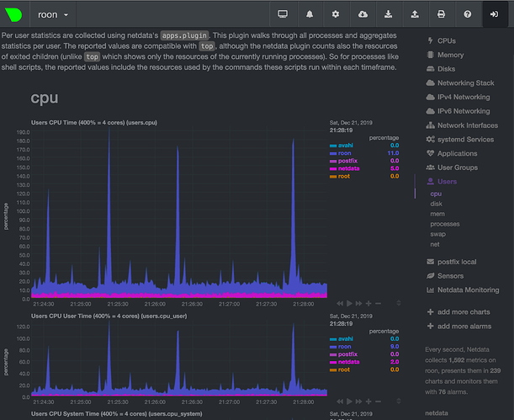Click users.cpu_user chart height resize handle
Viewport: 514px width, 420px height.
tap(399, 401)
